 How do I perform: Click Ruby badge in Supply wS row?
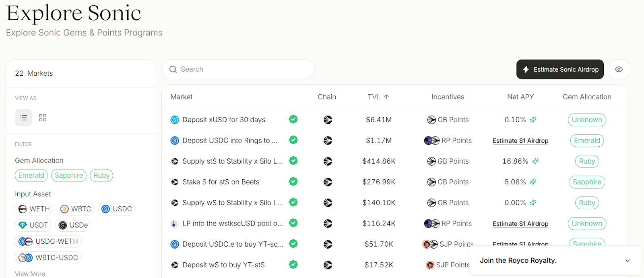(x=587, y=203)
